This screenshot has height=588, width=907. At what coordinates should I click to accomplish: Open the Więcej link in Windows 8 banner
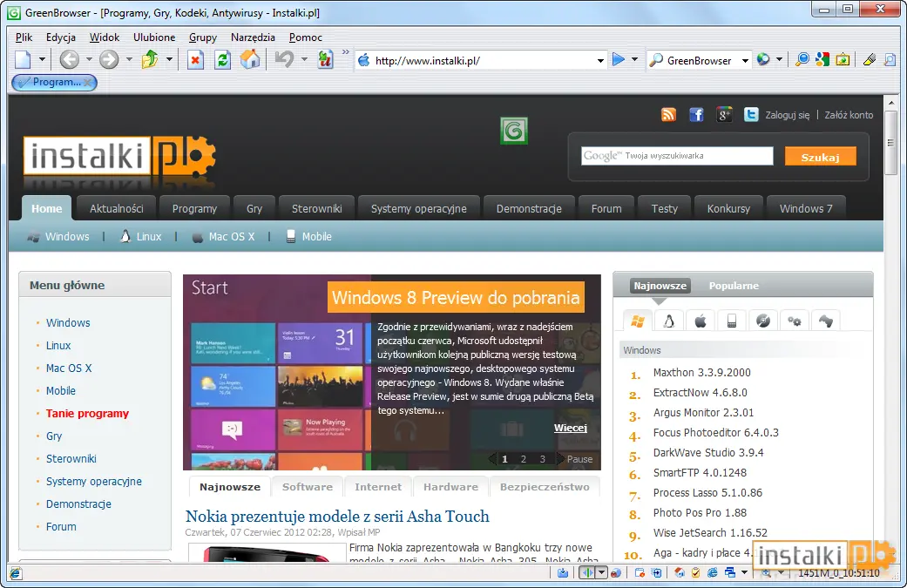[571, 428]
